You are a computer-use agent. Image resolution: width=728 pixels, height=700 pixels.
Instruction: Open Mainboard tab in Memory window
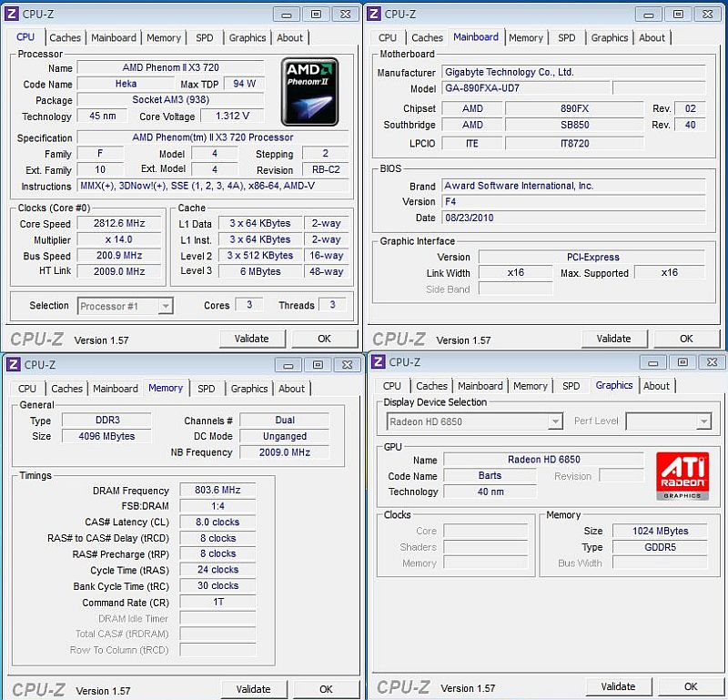tap(116, 389)
